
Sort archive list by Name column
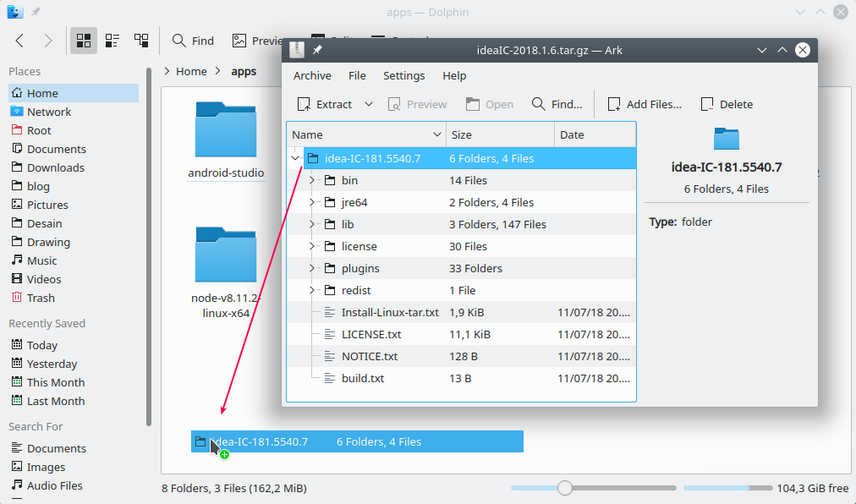[x=366, y=134]
